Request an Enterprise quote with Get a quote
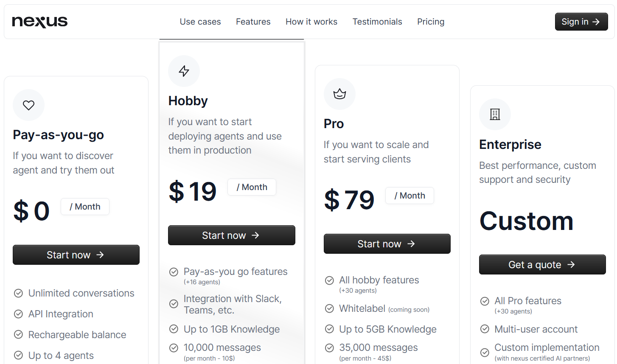617x364 pixels. click(x=542, y=265)
